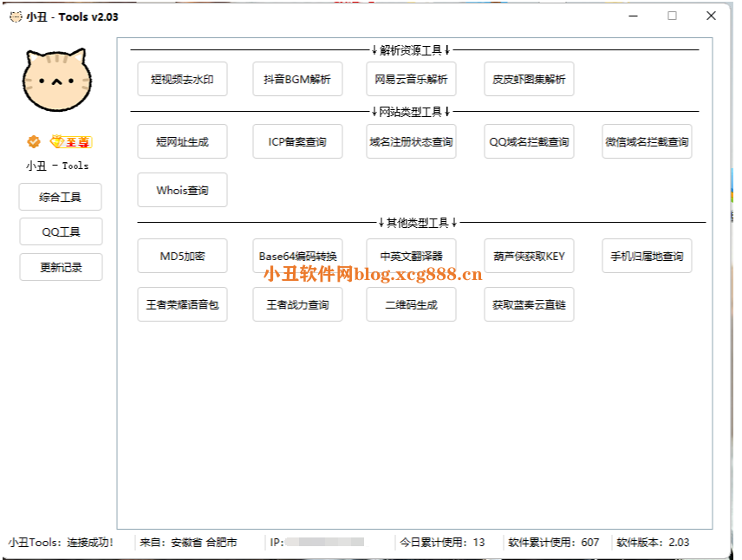This screenshot has width=742, height=560.
Task: Open 葫芦侠获取KEY tool
Action: click(529, 256)
